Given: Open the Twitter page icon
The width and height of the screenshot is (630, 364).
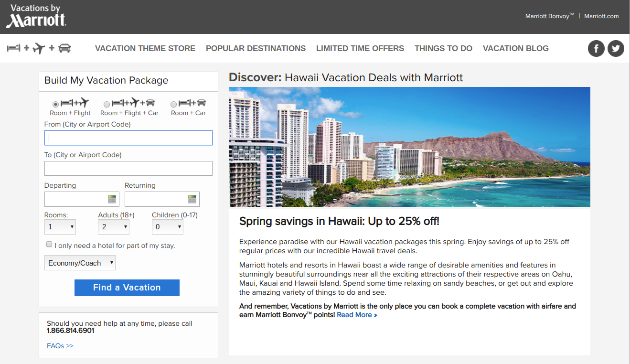Looking at the screenshot, I should coord(616,48).
